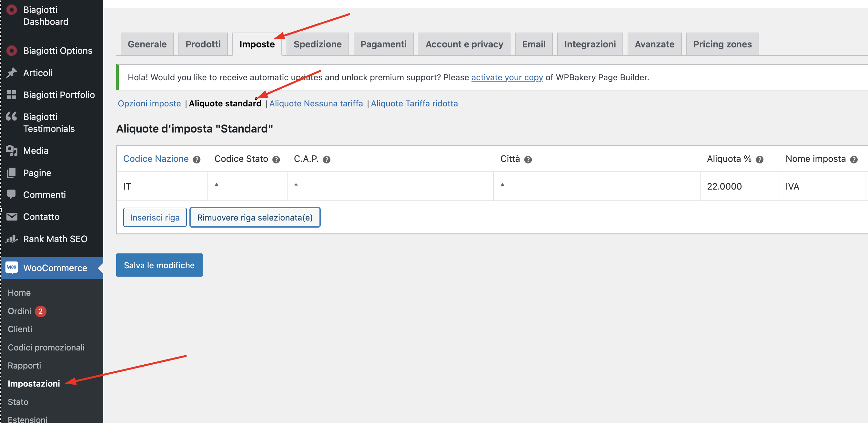Open the Opzioni imposte section link
The height and width of the screenshot is (423, 868).
click(x=149, y=103)
